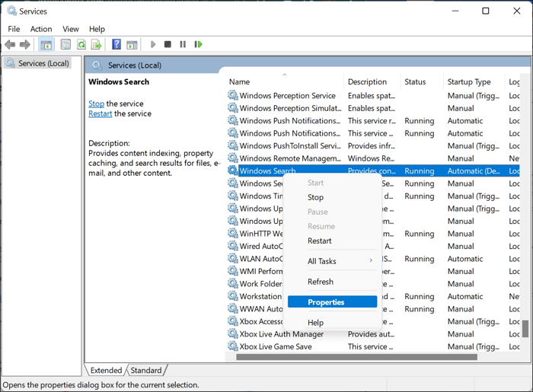Viewport: 533px width, 392px height.
Task: Toggle the Show/Hide Action Pane icon
Action: click(x=132, y=44)
